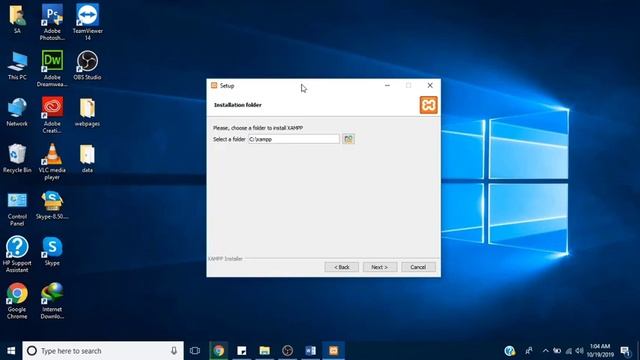Open the clock showing 1:04 AM
This screenshot has width=640, height=360.
tap(600, 351)
